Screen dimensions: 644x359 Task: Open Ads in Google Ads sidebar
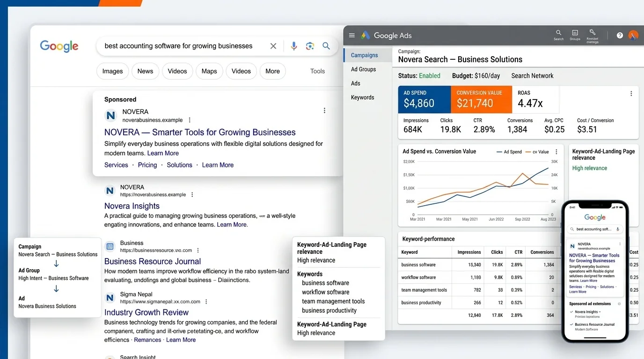coord(356,83)
